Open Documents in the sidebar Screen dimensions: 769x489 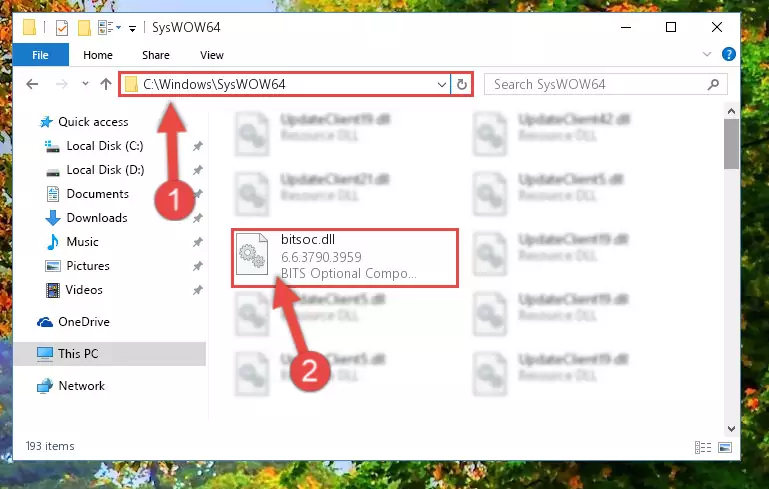(97, 194)
